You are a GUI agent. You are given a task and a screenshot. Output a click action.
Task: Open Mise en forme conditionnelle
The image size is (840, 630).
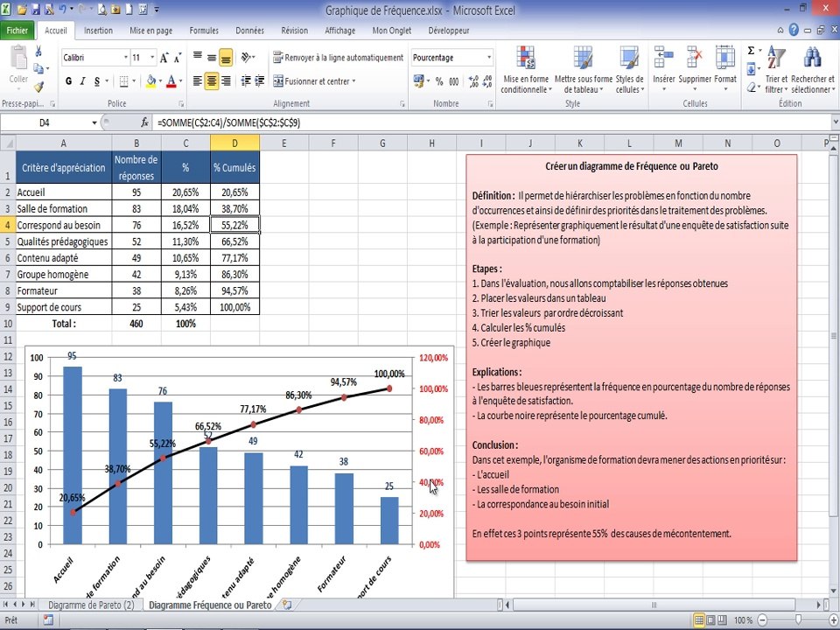525,70
